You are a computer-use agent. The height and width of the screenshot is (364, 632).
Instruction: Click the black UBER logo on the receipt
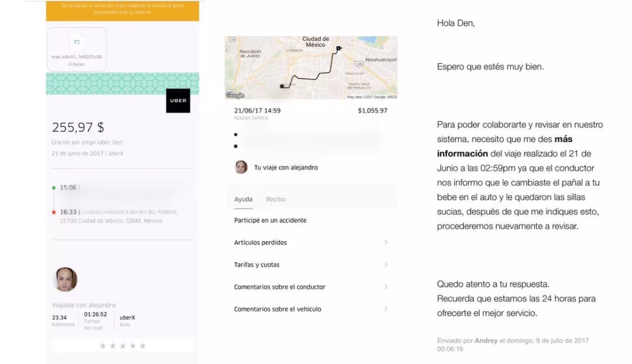pyautogui.click(x=178, y=101)
